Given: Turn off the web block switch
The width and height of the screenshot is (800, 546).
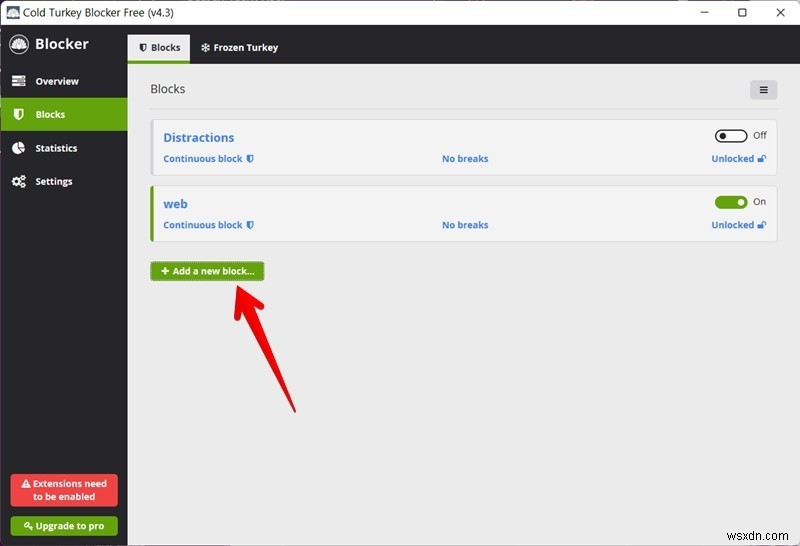Looking at the screenshot, I should 731,202.
